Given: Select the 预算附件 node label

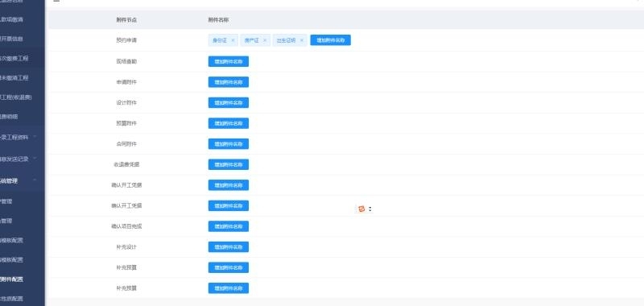Looking at the screenshot, I should pos(126,123).
